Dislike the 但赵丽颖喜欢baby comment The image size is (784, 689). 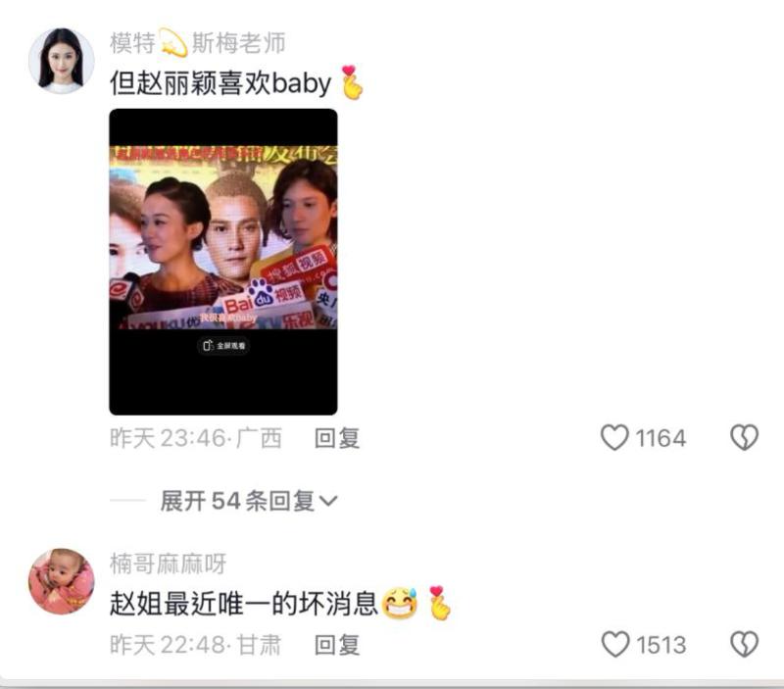(x=745, y=437)
